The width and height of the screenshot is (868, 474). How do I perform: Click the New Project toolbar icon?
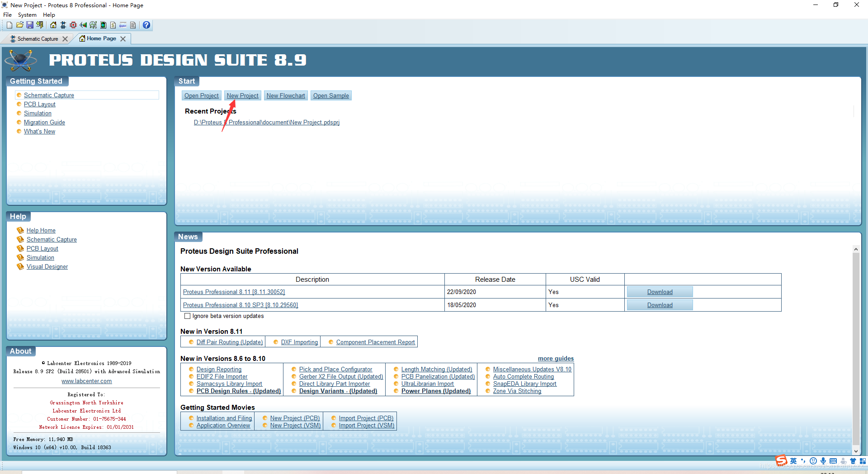click(9, 25)
